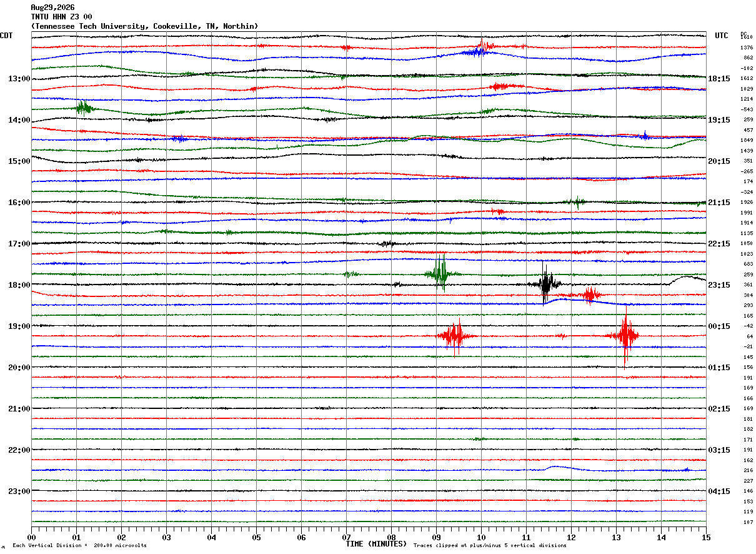Click the green wave burst just after minute 01
756x554 pixels.
pos(83,108)
